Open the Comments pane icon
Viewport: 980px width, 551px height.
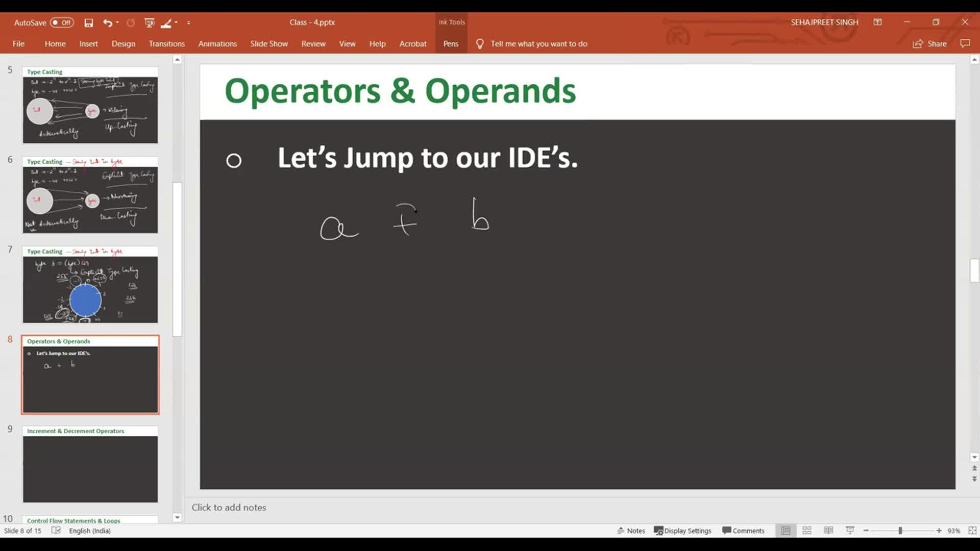[x=965, y=44]
